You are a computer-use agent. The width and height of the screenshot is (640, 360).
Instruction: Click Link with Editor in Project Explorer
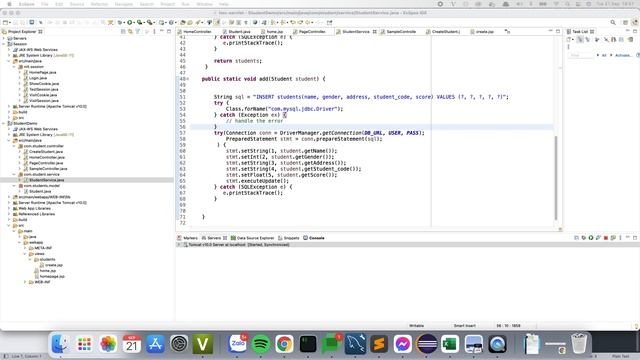pos(130,31)
